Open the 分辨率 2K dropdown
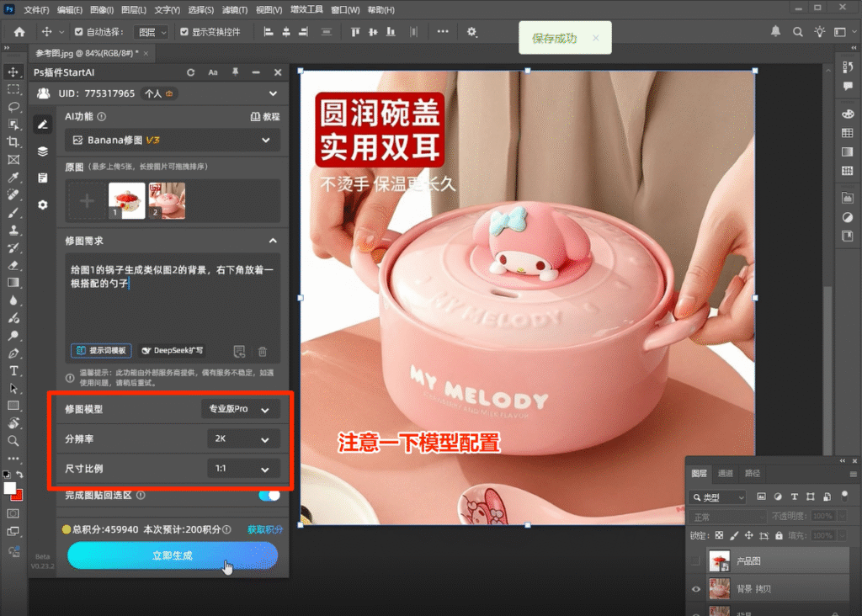862x616 pixels. (x=243, y=438)
